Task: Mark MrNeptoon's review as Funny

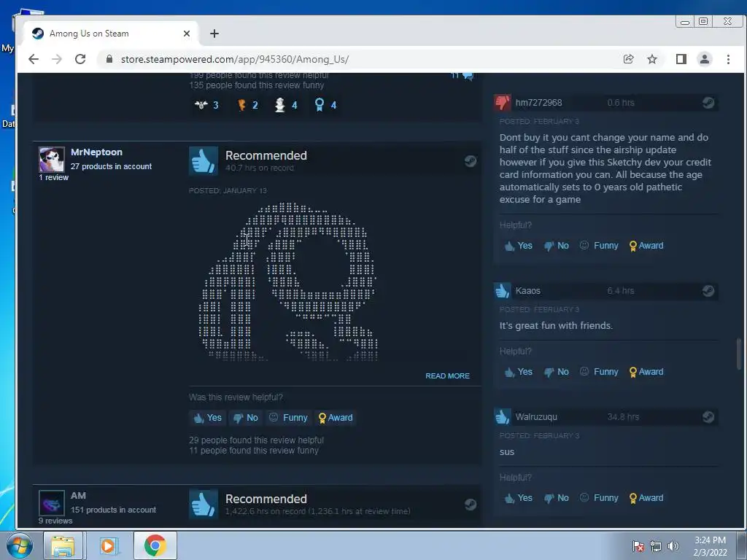Action: click(x=288, y=418)
